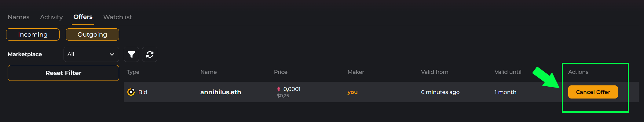The image size is (644, 122).
Task: Sort by the Valid until column header
Action: click(508, 72)
